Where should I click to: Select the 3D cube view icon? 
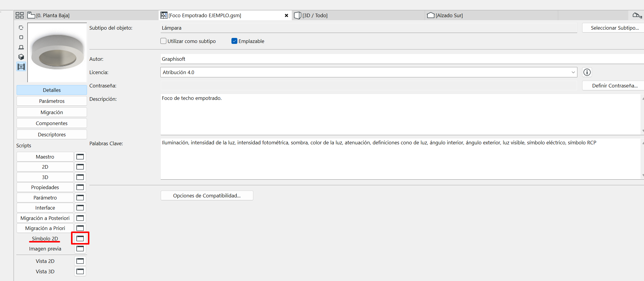point(21,57)
